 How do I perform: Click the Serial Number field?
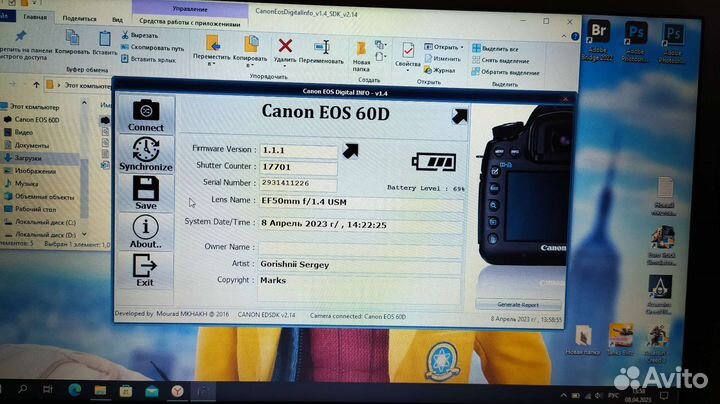(298, 183)
